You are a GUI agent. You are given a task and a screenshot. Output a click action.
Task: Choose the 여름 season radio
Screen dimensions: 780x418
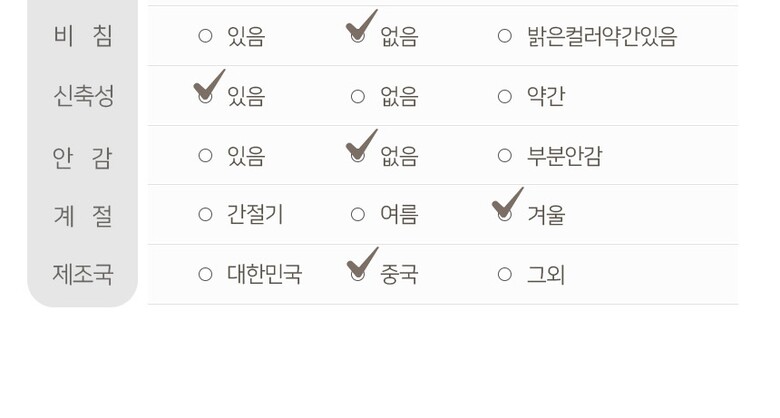(357, 215)
